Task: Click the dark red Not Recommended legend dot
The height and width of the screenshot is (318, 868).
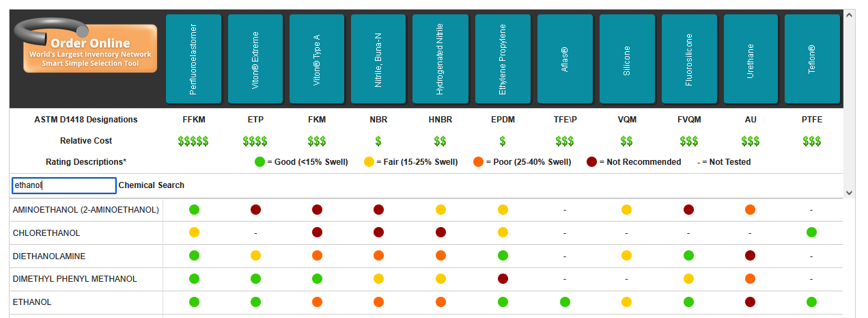Action: pyautogui.click(x=591, y=162)
